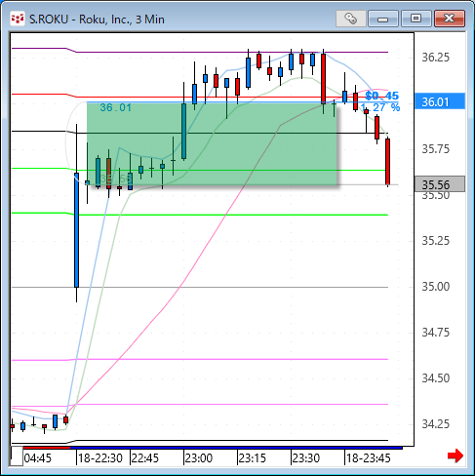Click the chain link icon in title bar
The image size is (475, 476).
(350, 19)
